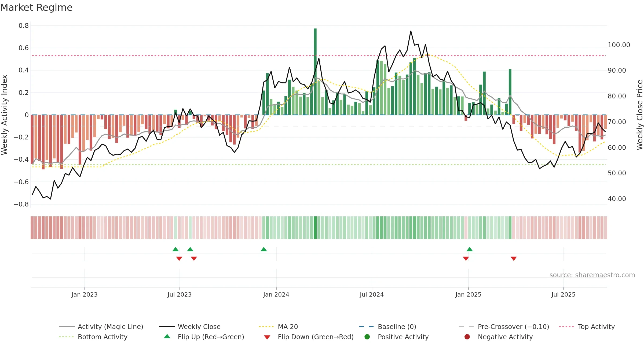Click the 40.00 price axis tick label
Image resolution: width=644 pixels, height=362 pixels.
point(617,199)
